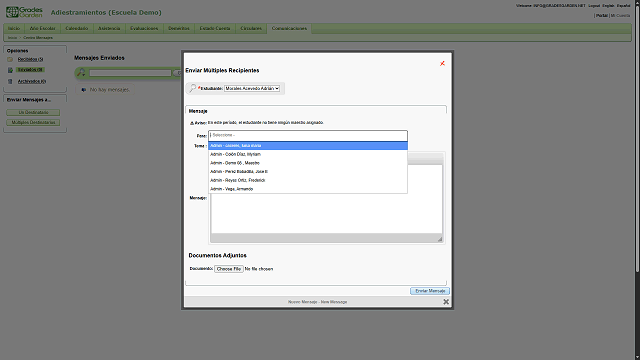Open the Mi Cuenta link
This screenshot has height=360, width=640.
pyautogui.click(x=620, y=16)
